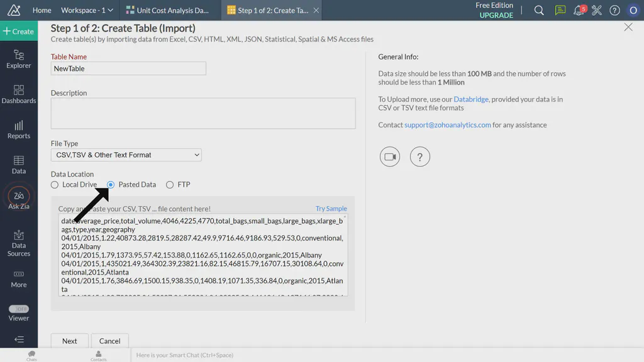The image size is (644, 362).
Task: Select the FTP data location option
Action: [x=170, y=184]
